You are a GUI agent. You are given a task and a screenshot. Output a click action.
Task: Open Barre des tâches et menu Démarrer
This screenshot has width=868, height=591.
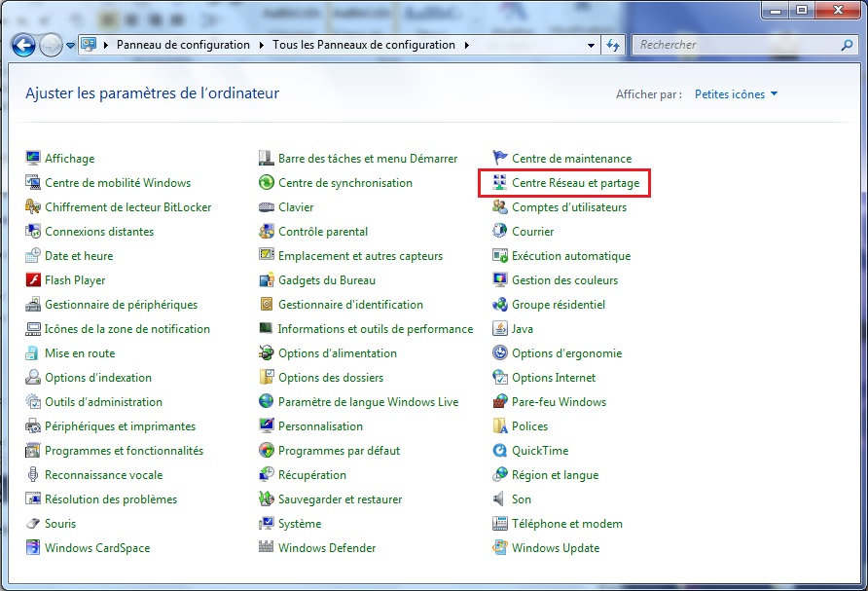[368, 159]
